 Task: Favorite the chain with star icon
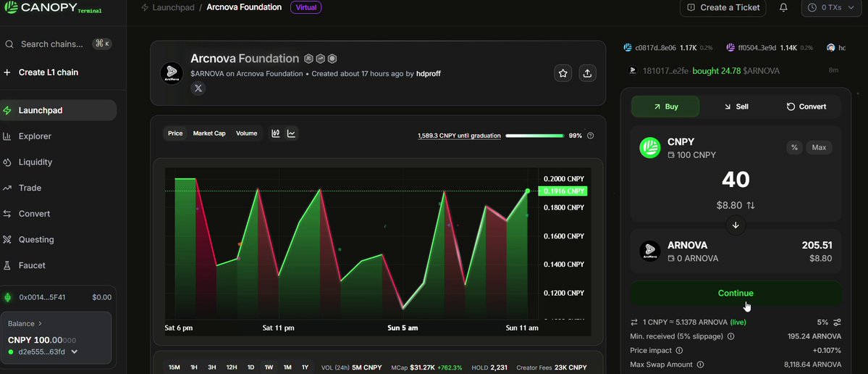click(x=563, y=73)
